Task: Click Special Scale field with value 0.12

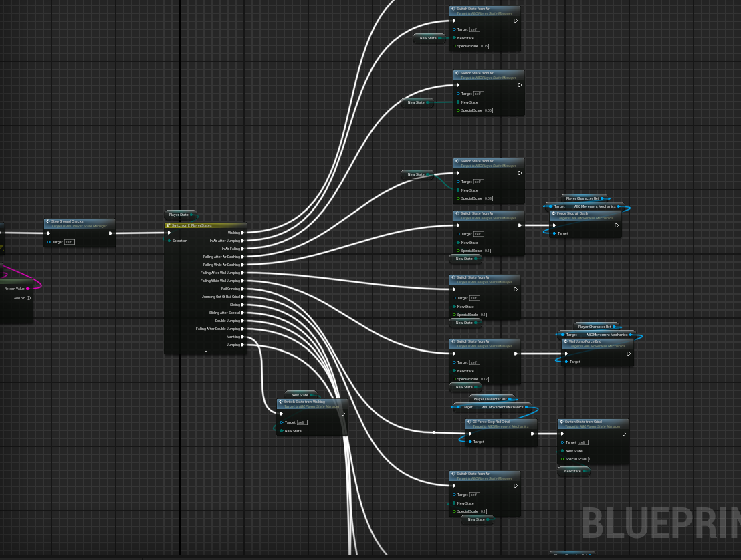Action: (x=484, y=379)
